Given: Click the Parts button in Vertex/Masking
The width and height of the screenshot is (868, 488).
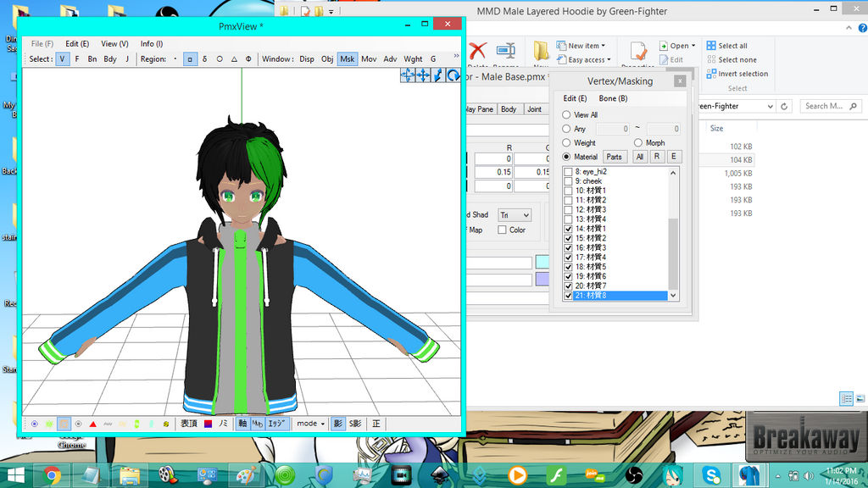Looking at the screenshot, I should pos(615,157).
